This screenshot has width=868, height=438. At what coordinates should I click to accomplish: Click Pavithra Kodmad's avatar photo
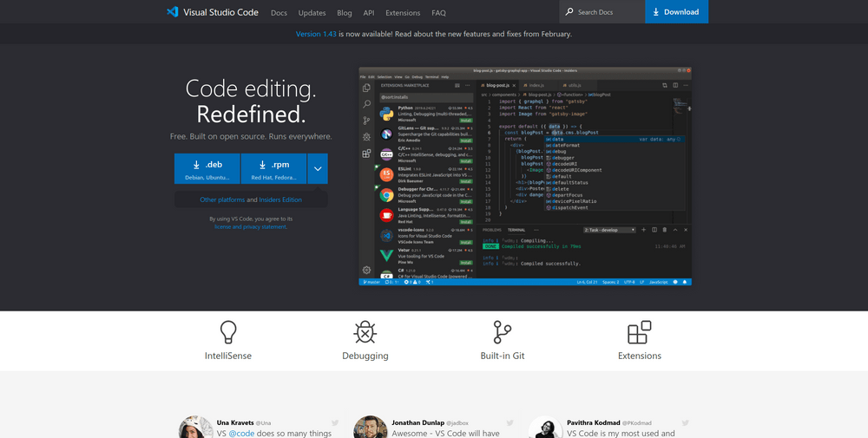pos(545,428)
